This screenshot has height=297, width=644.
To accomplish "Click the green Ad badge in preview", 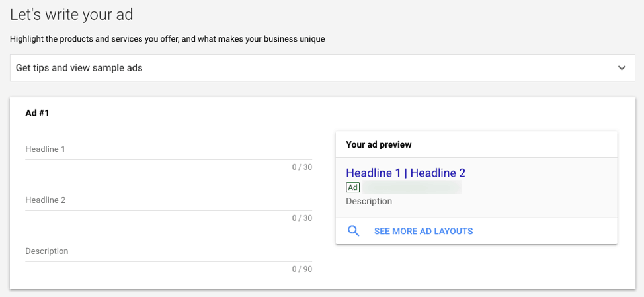I will pyautogui.click(x=352, y=188).
